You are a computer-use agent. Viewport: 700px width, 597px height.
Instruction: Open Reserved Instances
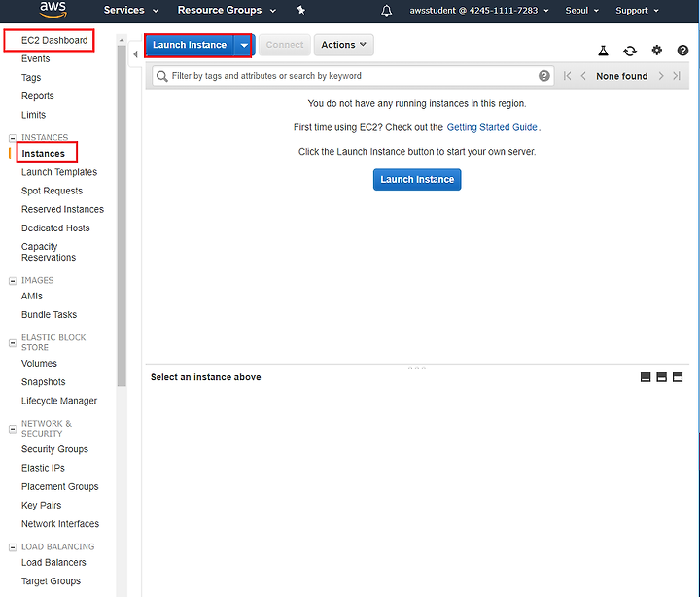[62, 209]
